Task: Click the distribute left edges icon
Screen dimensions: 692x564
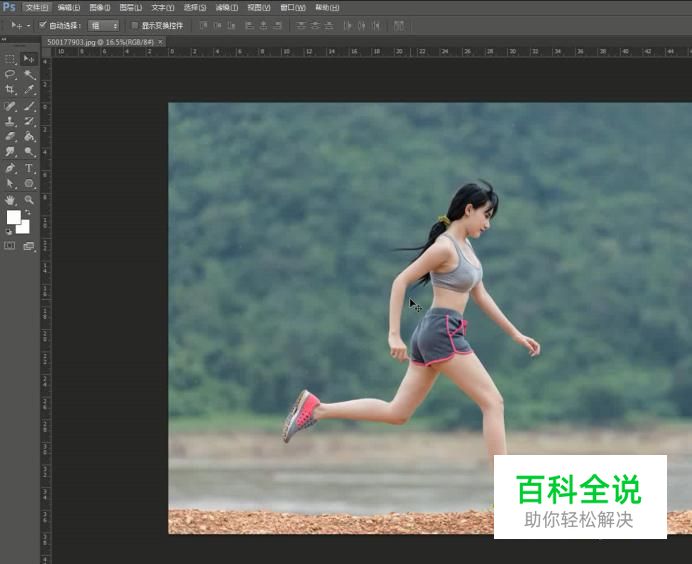Action: [x=348, y=26]
